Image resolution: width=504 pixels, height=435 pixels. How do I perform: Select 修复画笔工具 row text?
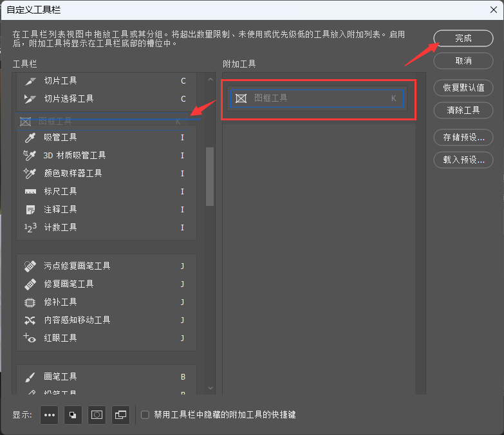[x=69, y=284]
